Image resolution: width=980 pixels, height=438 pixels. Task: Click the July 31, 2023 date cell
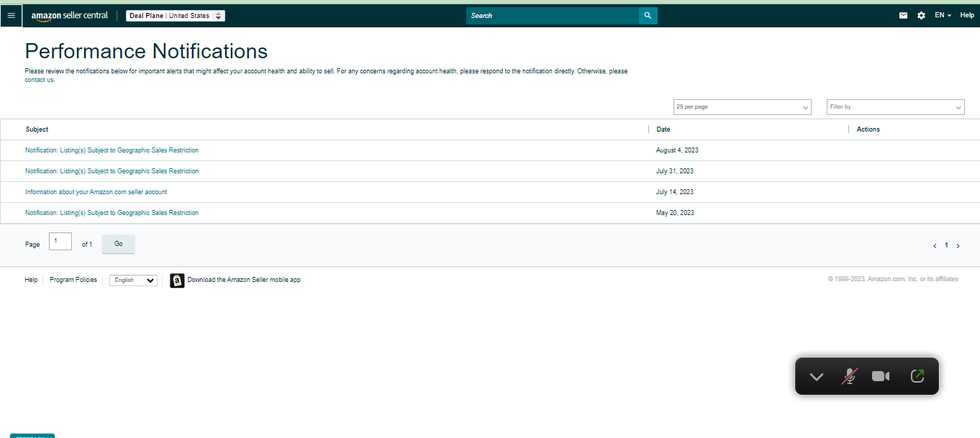coord(675,171)
